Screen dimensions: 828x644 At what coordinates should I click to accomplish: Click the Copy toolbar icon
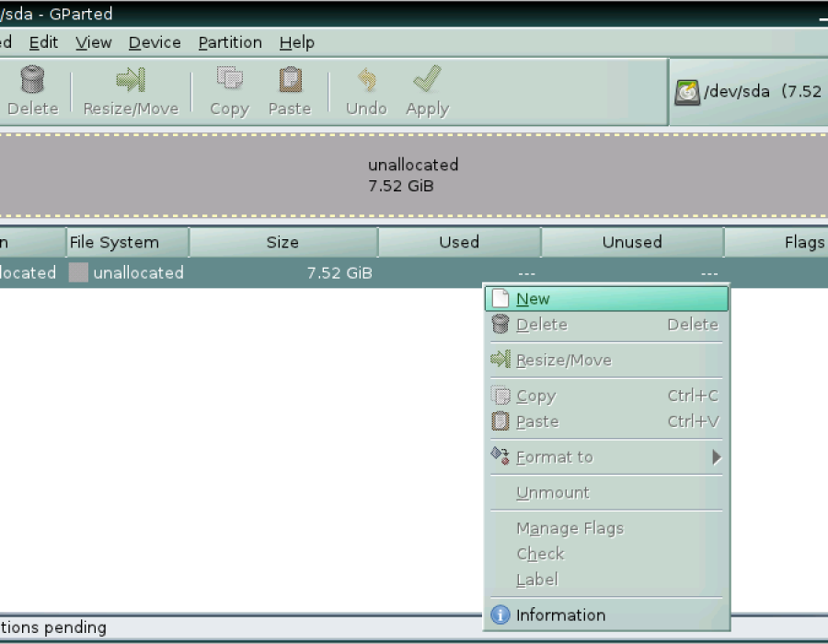[x=230, y=78]
